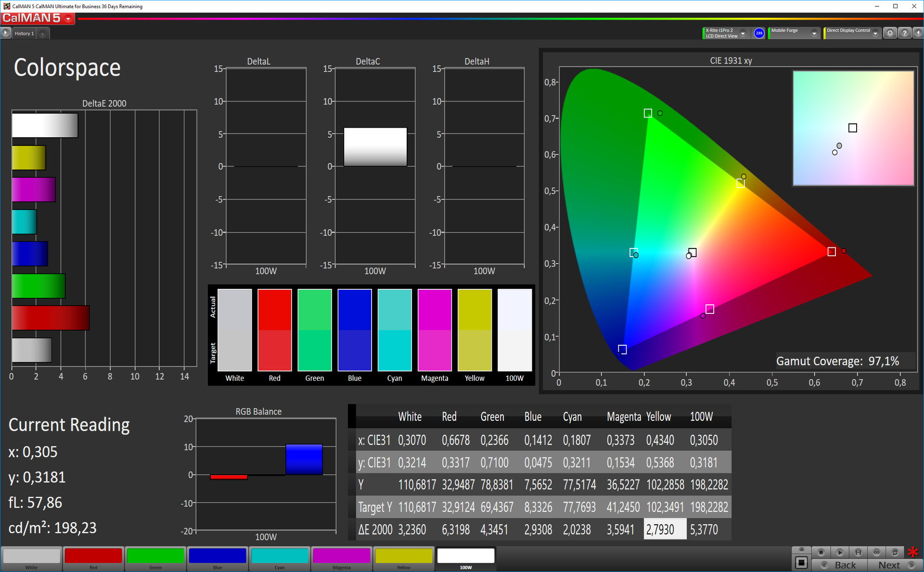Screen dimensions: 924x572
Task: Select the History 1 tab
Action: pyautogui.click(x=24, y=33)
